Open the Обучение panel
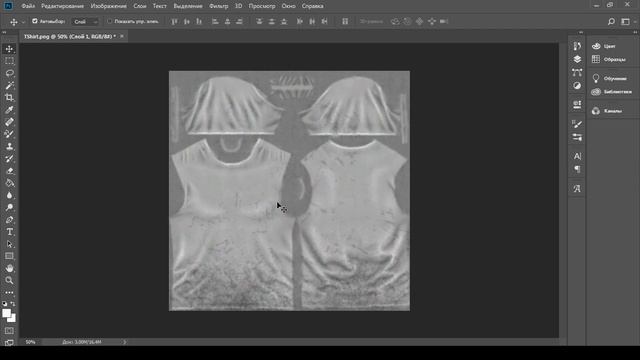The height and width of the screenshot is (360, 640). click(x=609, y=78)
